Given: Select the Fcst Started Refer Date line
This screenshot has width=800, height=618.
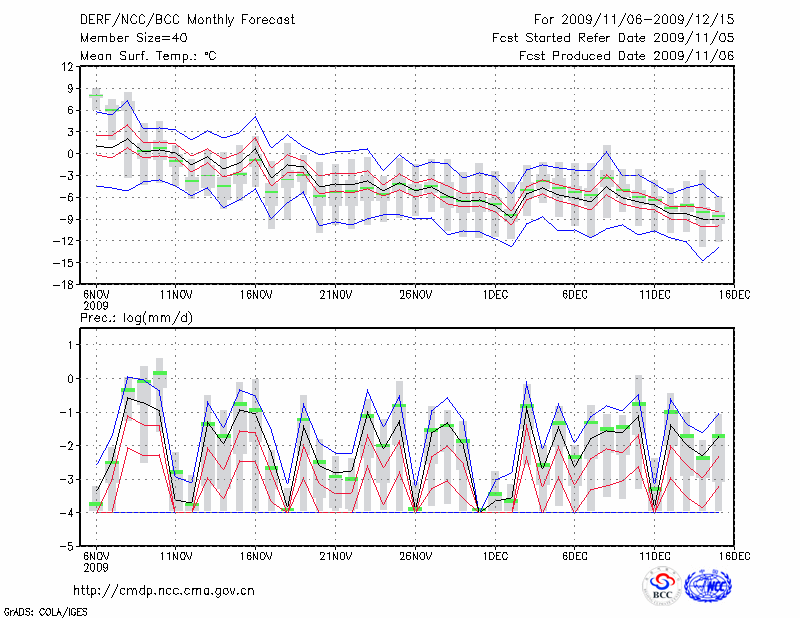Looking at the screenshot, I should click(613, 37).
